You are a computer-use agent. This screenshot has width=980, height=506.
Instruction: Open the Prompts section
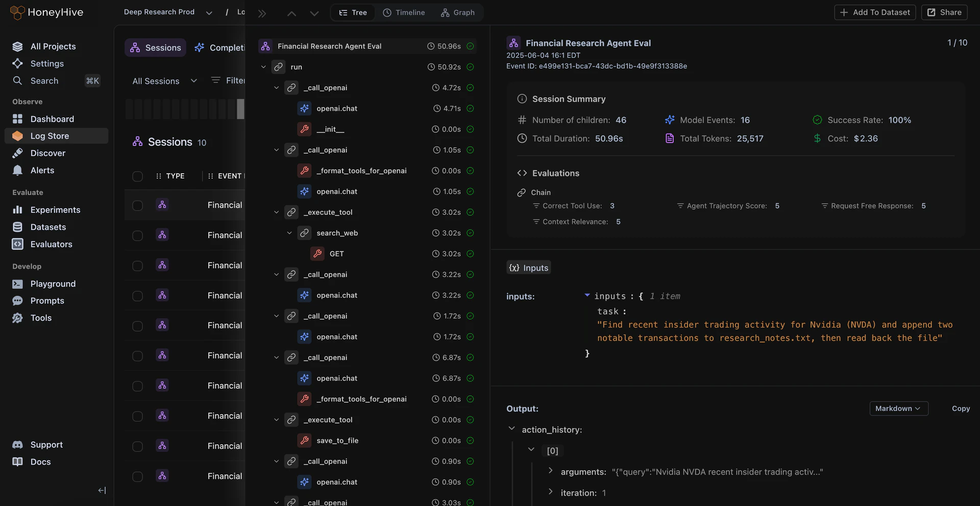(x=46, y=300)
